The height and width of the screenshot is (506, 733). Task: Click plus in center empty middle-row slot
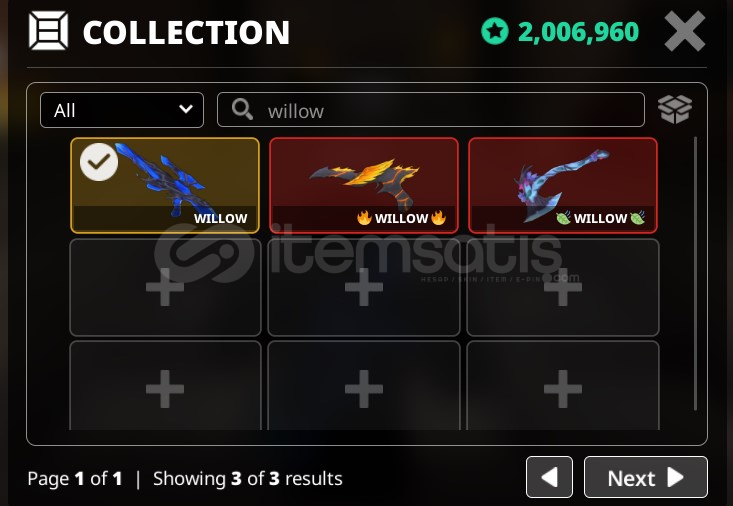[364, 287]
